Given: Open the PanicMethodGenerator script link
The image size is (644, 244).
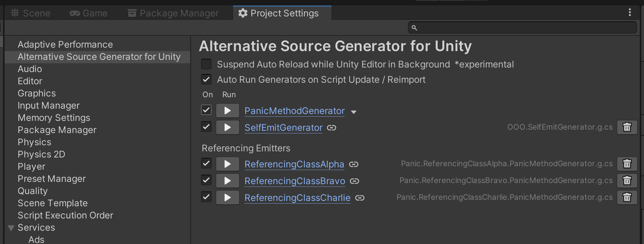Looking at the screenshot, I should point(294,111).
